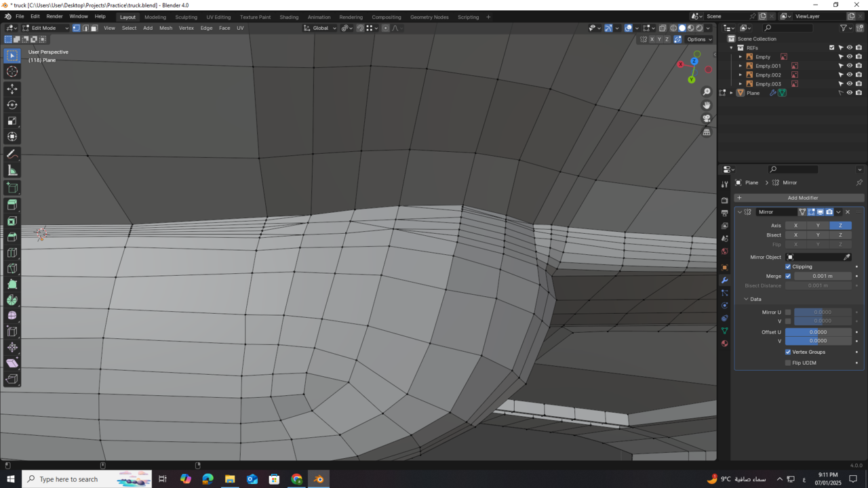Screen dimensions: 868x488
Task: Open the Object Data mesh properties tab
Action: click(724, 331)
